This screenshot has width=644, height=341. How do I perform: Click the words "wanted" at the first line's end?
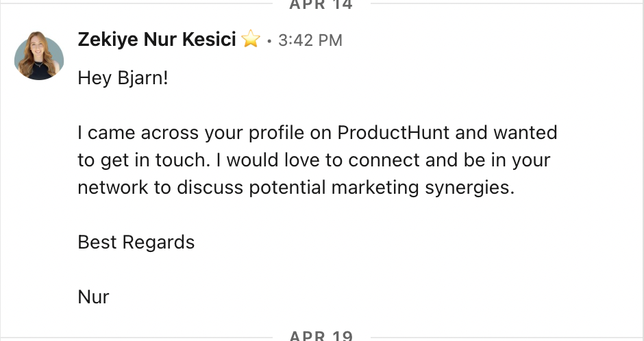point(525,133)
